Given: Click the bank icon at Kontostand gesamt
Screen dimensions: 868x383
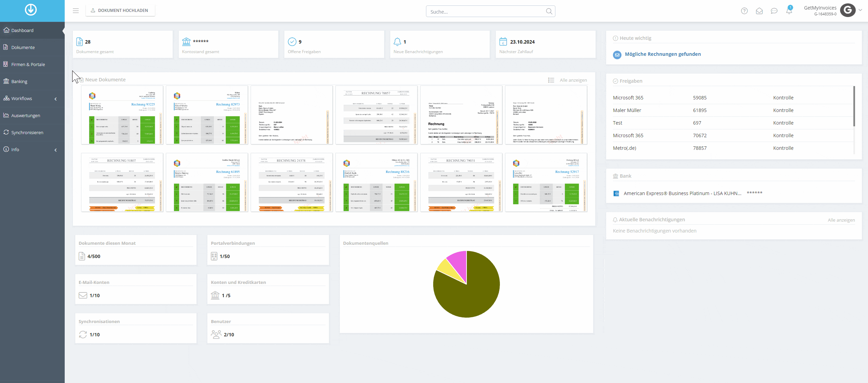Looking at the screenshot, I should [186, 42].
